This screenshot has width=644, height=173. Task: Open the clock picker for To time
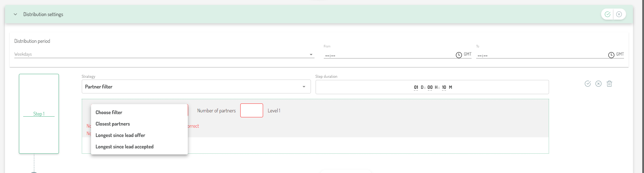tap(611, 55)
